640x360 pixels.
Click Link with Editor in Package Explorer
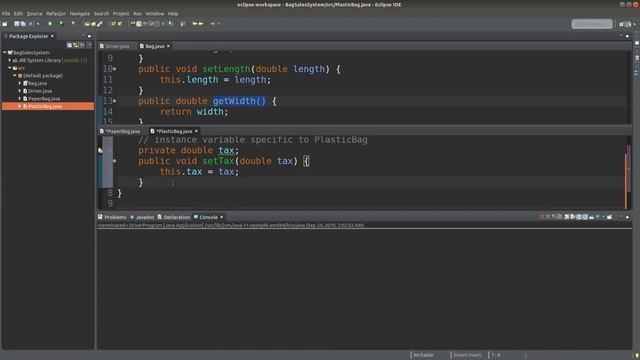(76, 45)
